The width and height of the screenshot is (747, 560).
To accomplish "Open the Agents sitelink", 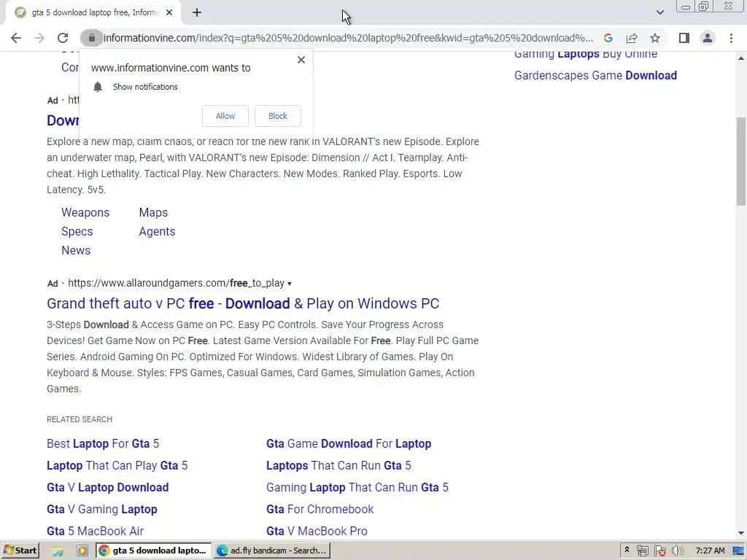I will tap(158, 231).
